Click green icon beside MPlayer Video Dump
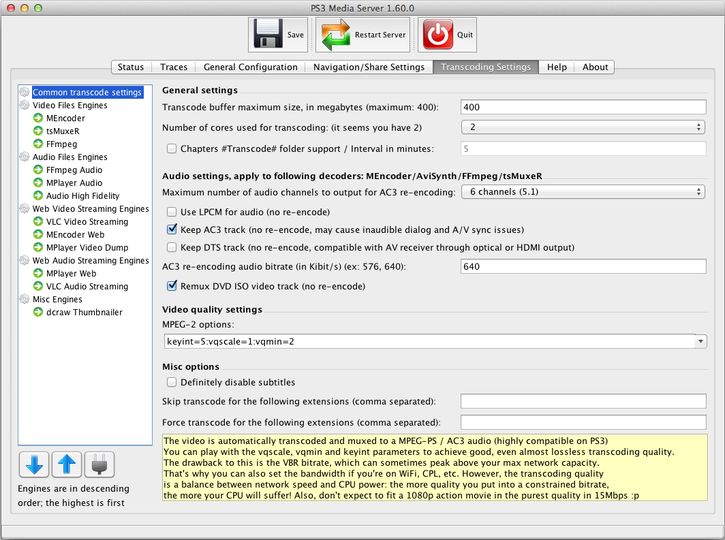This screenshot has width=725, height=540. (x=38, y=247)
